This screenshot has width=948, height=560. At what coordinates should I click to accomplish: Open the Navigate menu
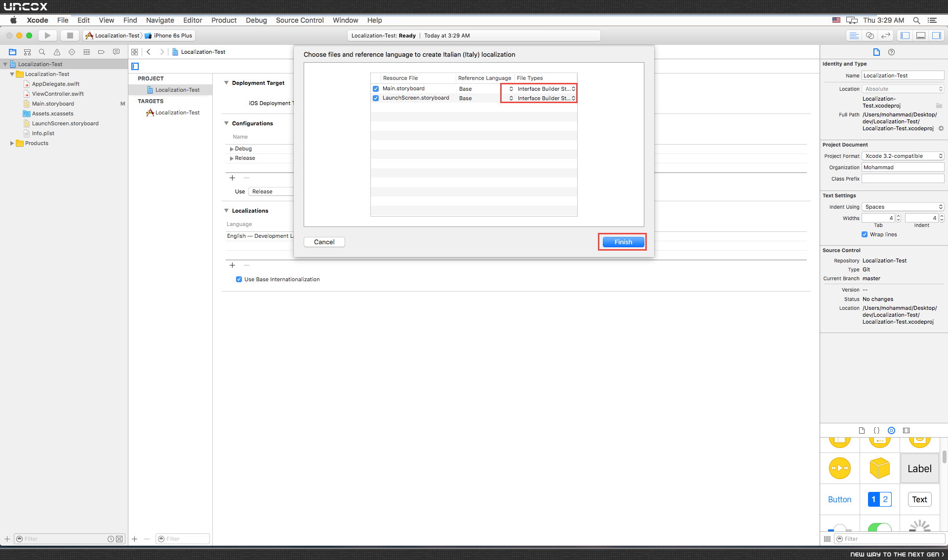click(x=160, y=20)
